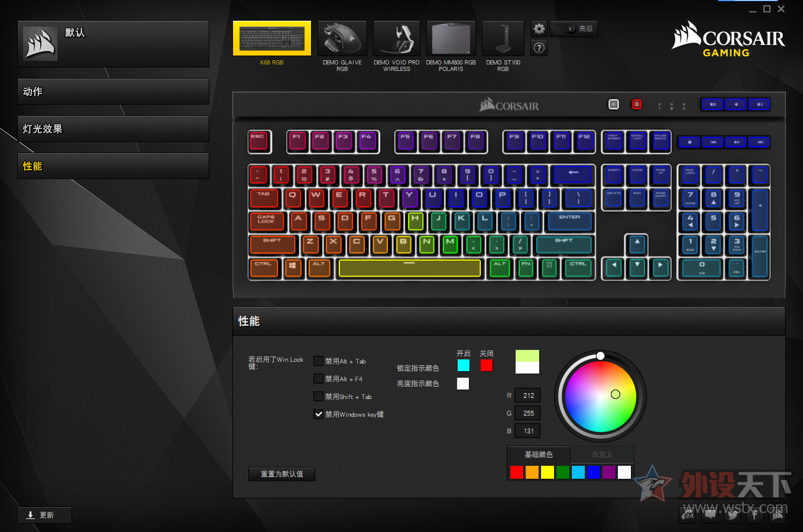Uncheck 禁用Windows key键 checkbox
Viewport: 803px width, 532px height.
(x=319, y=414)
